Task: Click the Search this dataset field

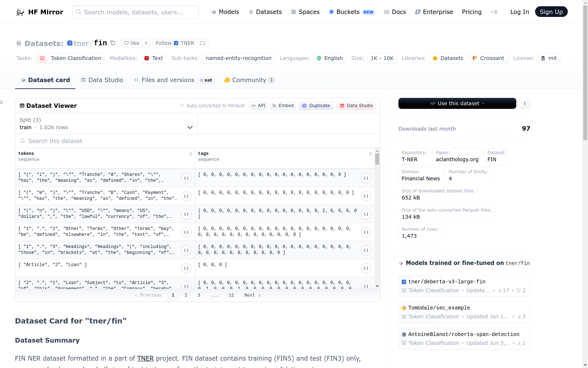Action: (x=198, y=141)
